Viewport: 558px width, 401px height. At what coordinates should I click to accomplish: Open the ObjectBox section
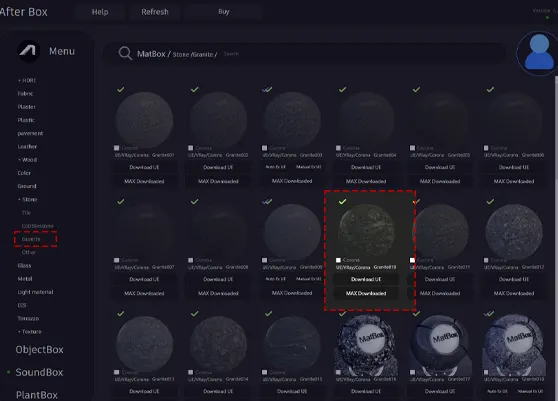point(40,349)
